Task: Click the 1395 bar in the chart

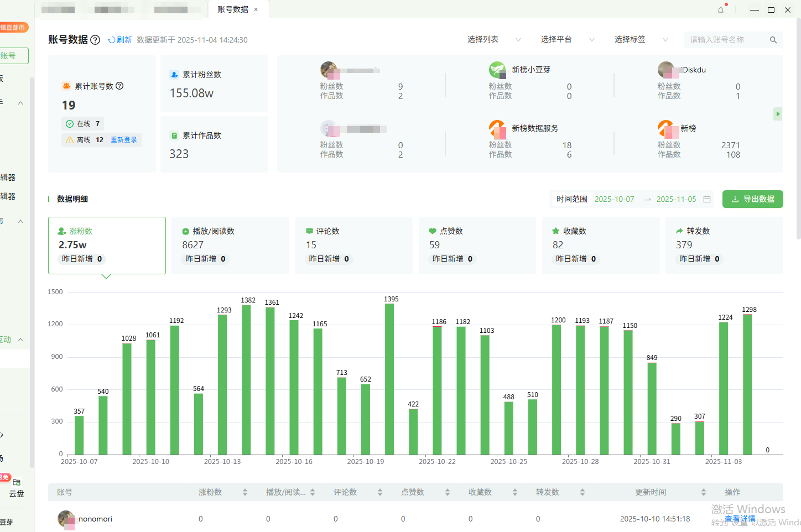Action: tap(389, 379)
